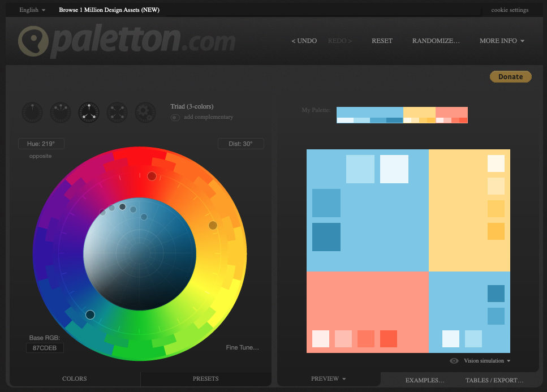Click the Triad (3-colors) label
The height and width of the screenshot is (392, 547).
point(192,106)
